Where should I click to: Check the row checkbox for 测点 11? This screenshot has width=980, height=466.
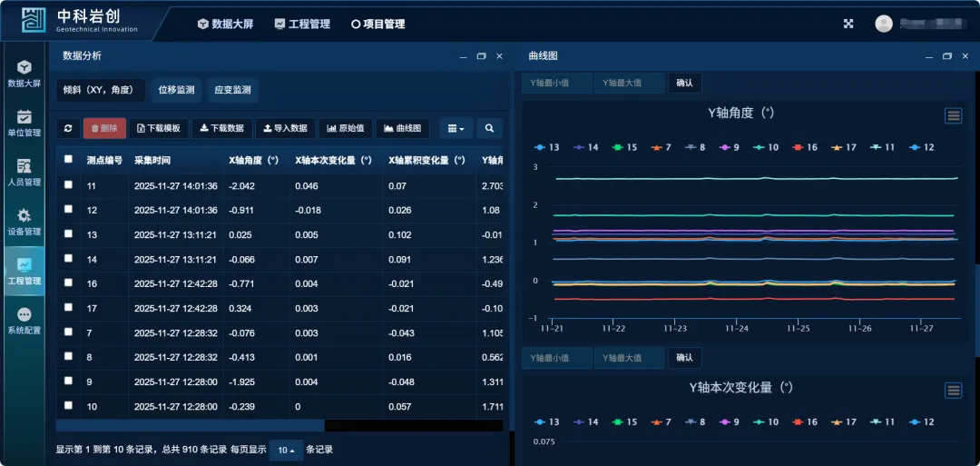tap(69, 185)
